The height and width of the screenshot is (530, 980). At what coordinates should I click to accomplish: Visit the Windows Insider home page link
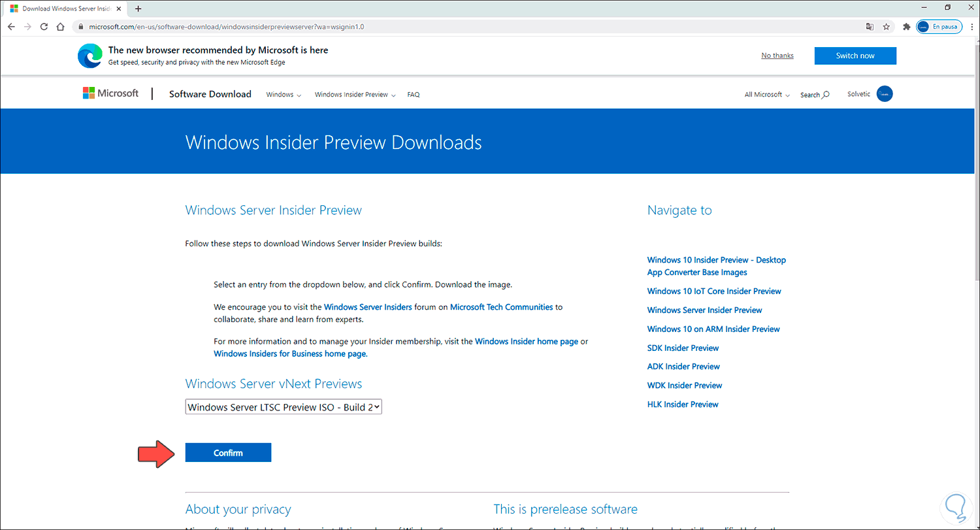pos(527,341)
